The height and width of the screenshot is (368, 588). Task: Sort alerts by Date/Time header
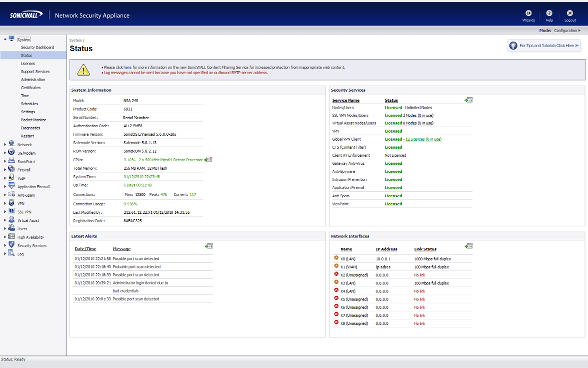(x=85, y=249)
